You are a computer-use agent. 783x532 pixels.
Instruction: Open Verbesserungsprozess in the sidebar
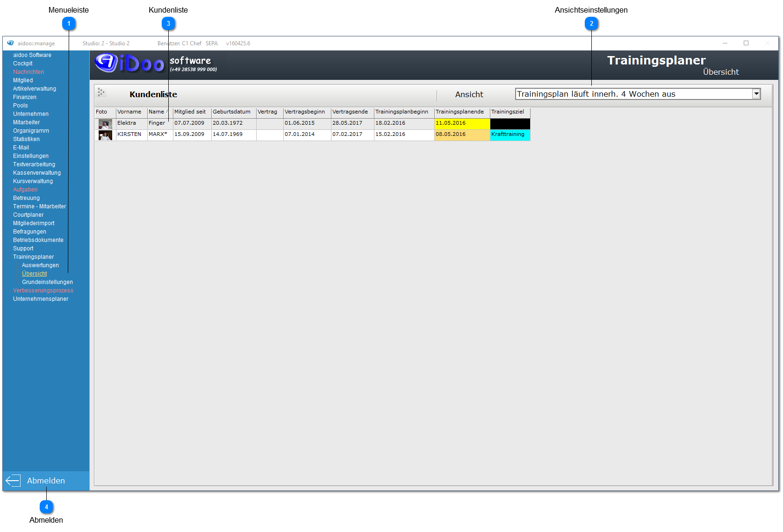[x=43, y=291]
